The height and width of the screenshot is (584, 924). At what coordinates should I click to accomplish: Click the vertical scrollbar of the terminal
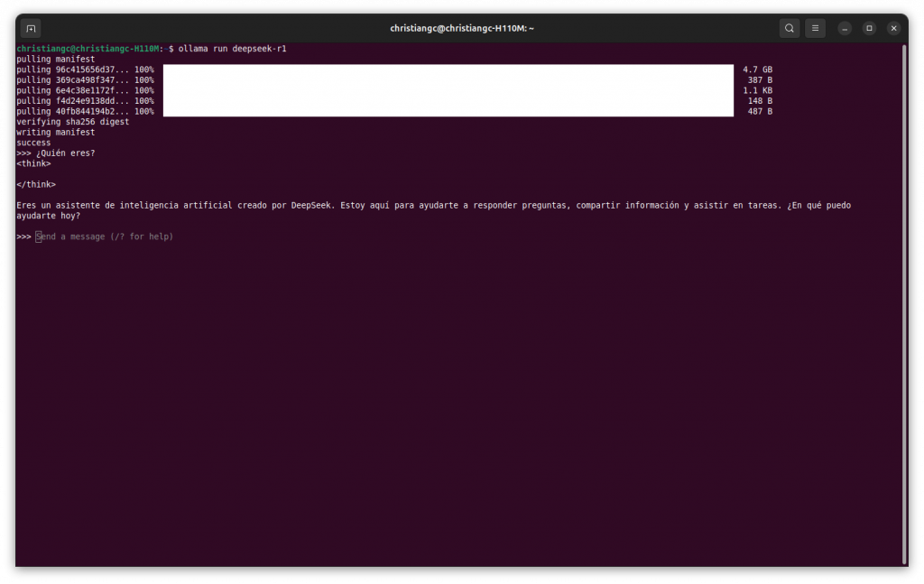click(904, 304)
